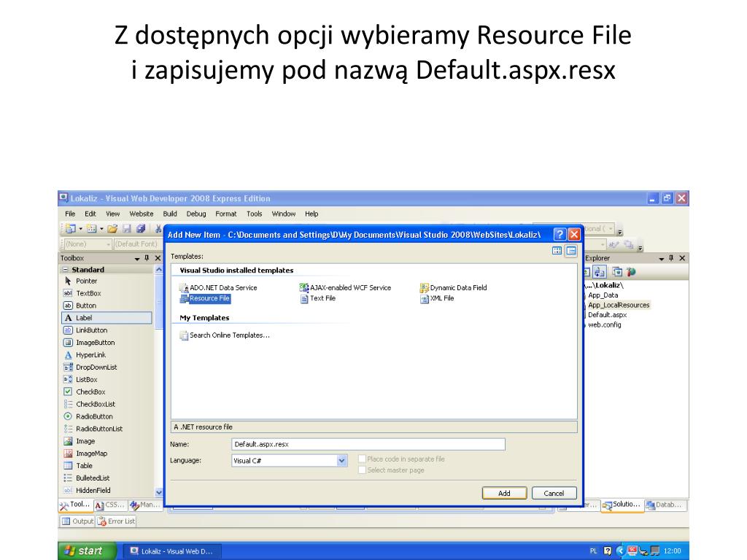The image size is (747, 560).
Task: Click the Cancel button
Action: point(554,494)
